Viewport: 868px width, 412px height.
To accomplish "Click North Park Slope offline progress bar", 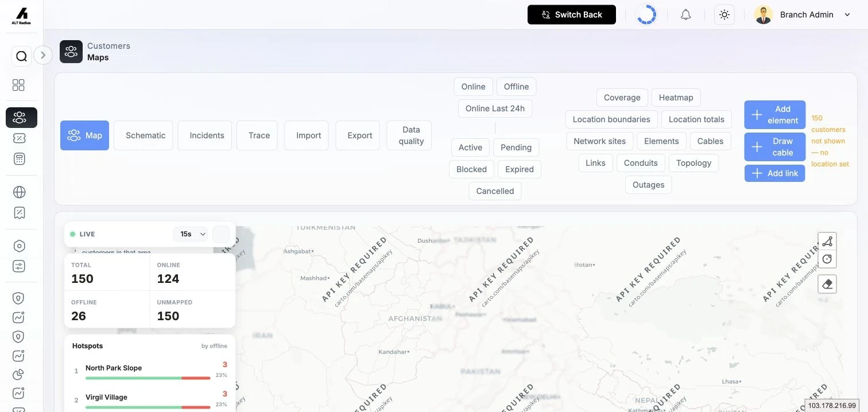I will click(148, 378).
